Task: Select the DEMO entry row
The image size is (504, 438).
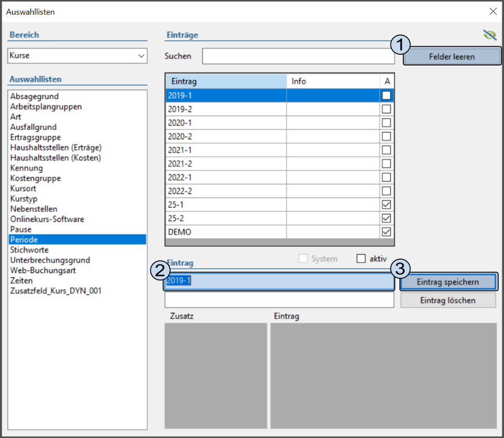Action: [280, 232]
